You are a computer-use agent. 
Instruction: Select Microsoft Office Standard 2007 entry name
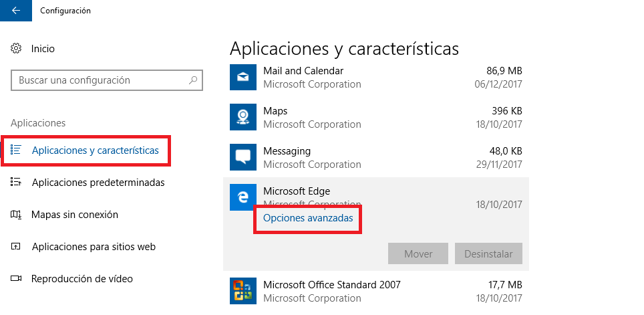tap(332, 284)
